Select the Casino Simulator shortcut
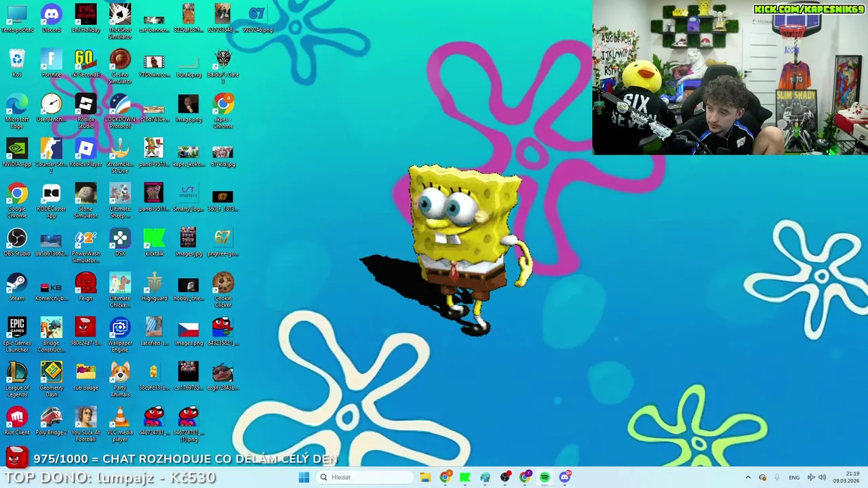Screen dimensions: 868x488 120,66
